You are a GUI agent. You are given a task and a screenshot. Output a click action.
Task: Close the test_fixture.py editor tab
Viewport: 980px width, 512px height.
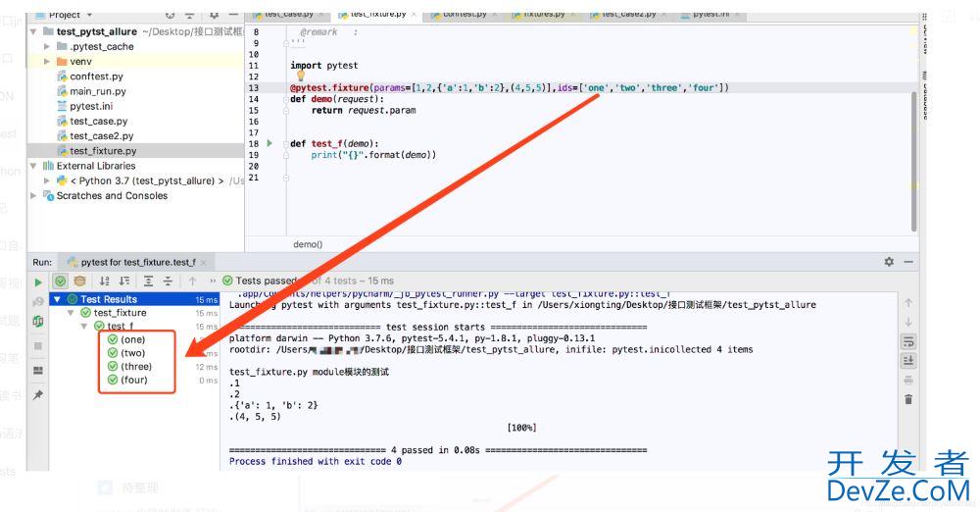pyautogui.click(x=414, y=14)
